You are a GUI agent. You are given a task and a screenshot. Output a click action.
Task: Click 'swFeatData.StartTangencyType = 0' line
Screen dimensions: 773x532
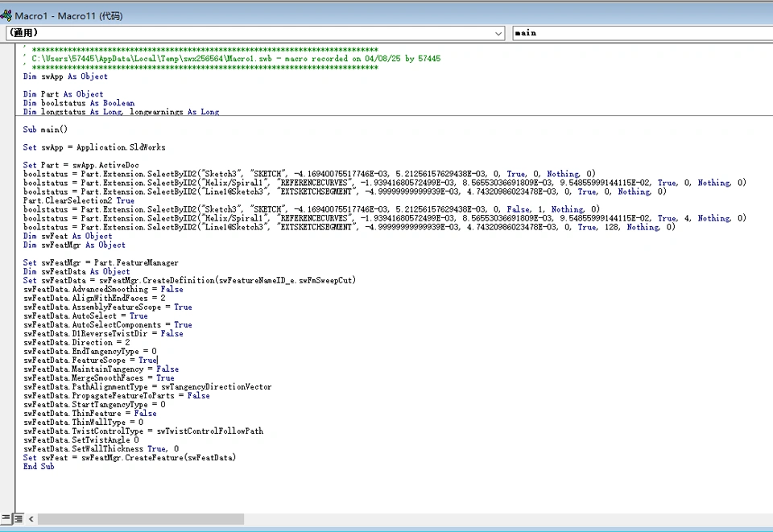pos(94,404)
